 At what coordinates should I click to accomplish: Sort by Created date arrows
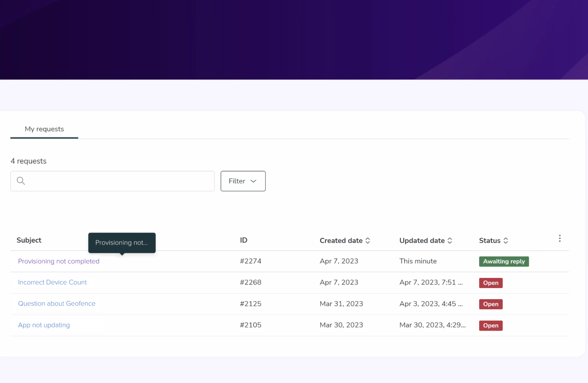click(x=368, y=241)
